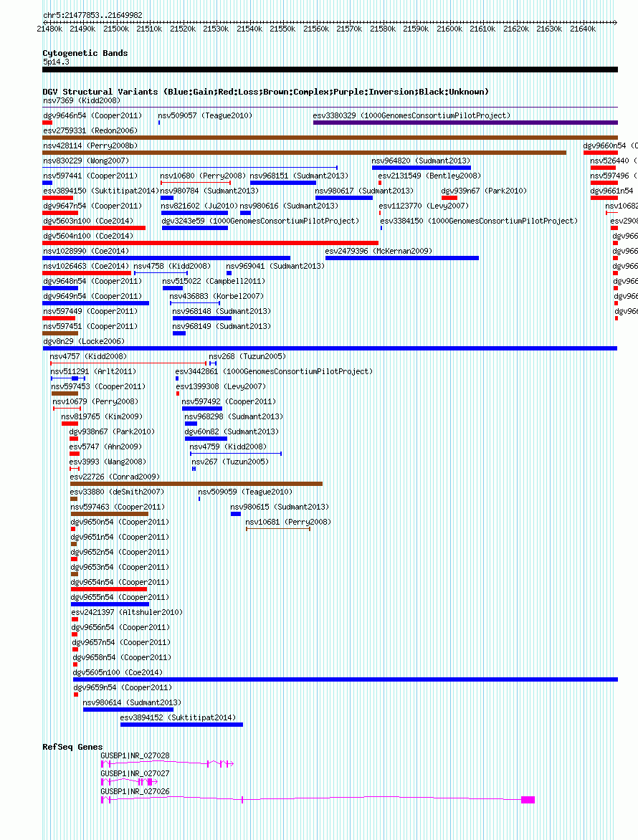Click nsv268 (Tuzun2005) label
Viewport: 638px width, 840px height.
pyautogui.click(x=247, y=356)
